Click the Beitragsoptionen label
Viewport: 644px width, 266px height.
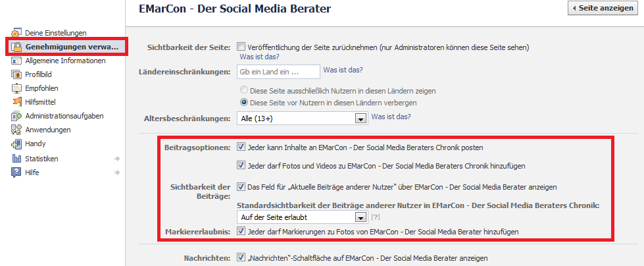pyautogui.click(x=197, y=147)
